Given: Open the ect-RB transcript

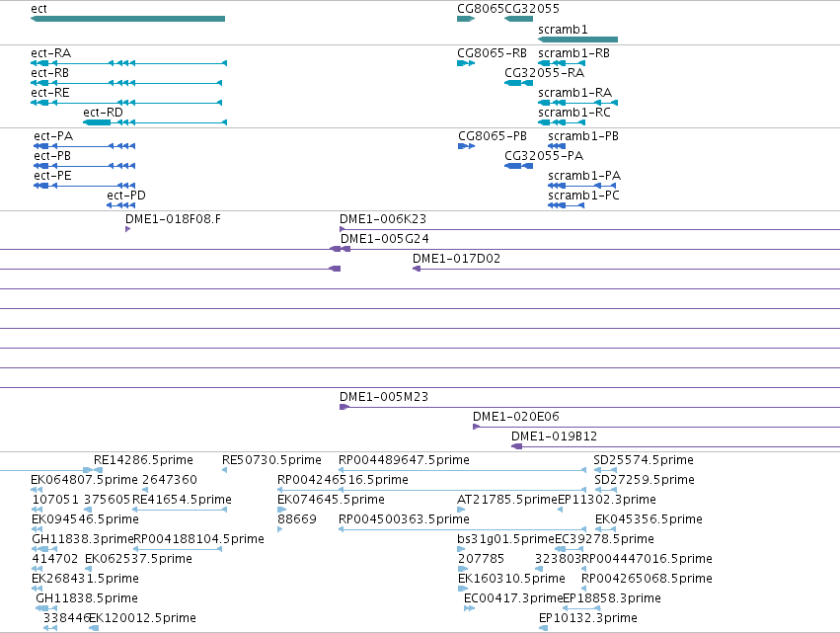Looking at the screenshot, I should tap(126, 83).
